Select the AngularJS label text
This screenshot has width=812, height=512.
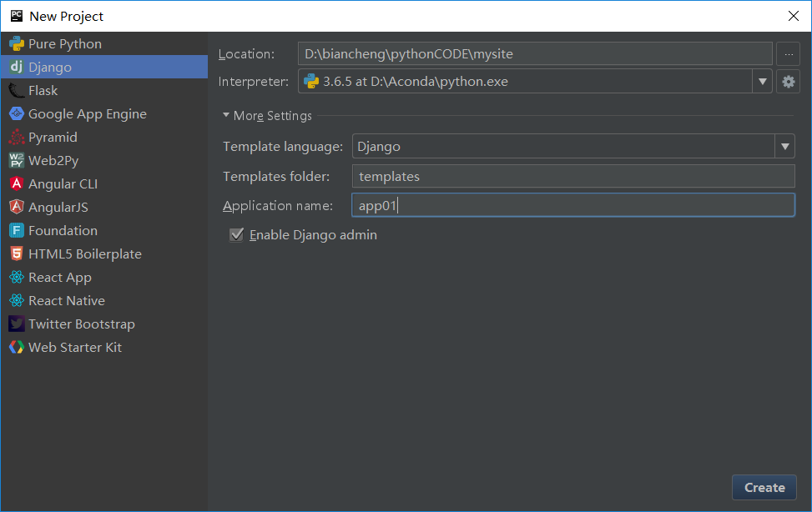tap(58, 207)
